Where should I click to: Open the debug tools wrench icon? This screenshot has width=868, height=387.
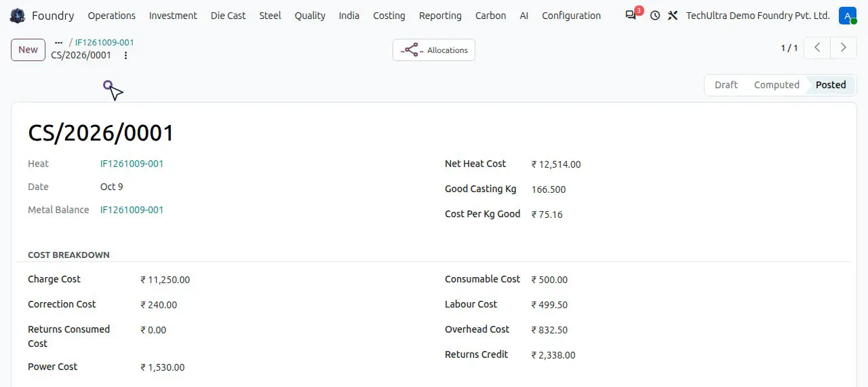tap(673, 16)
